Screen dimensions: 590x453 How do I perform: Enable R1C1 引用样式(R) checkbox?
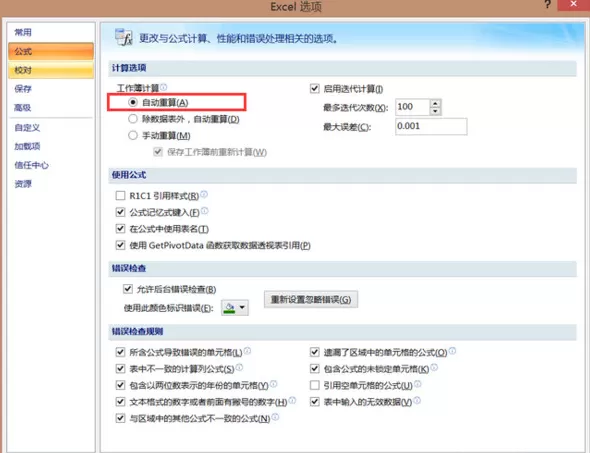click(x=120, y=196)
